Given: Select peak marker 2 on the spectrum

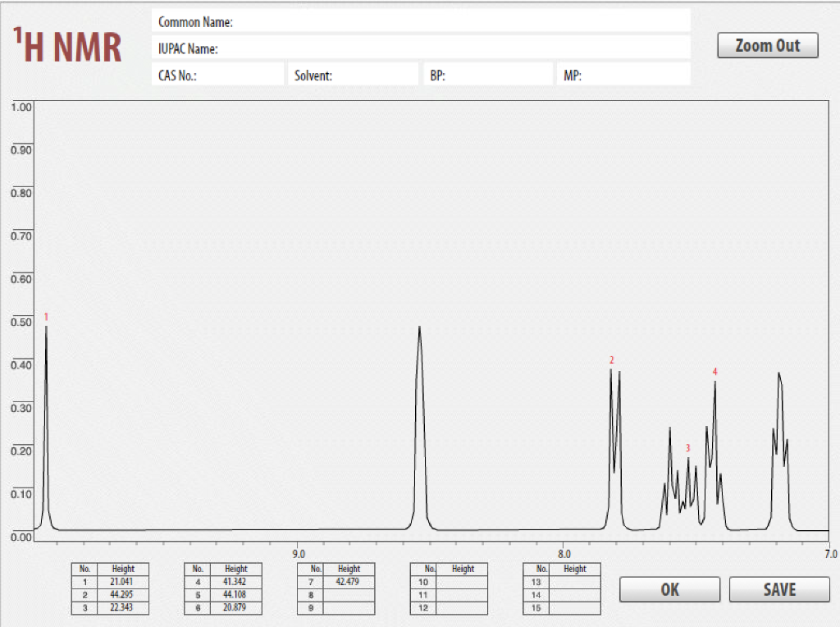Looking at the screenshot, I should 611,359.
